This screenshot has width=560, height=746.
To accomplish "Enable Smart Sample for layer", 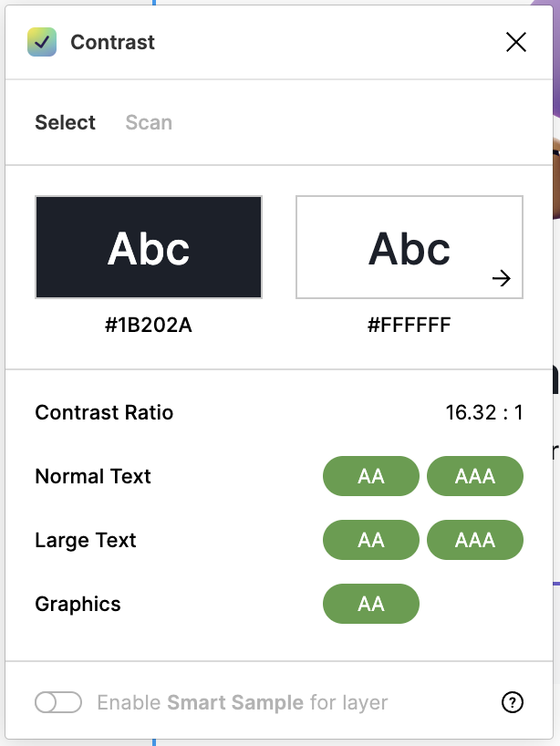I will 58,702.
